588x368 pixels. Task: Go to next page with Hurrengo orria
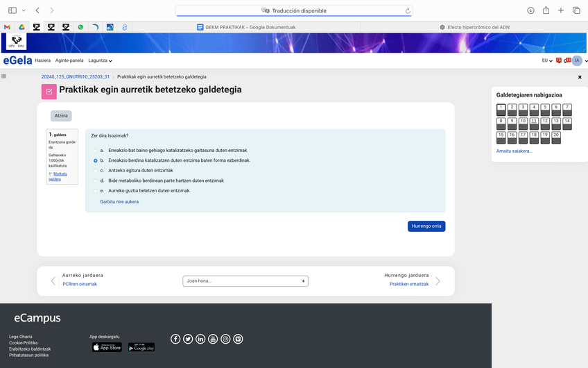[426, 226]
